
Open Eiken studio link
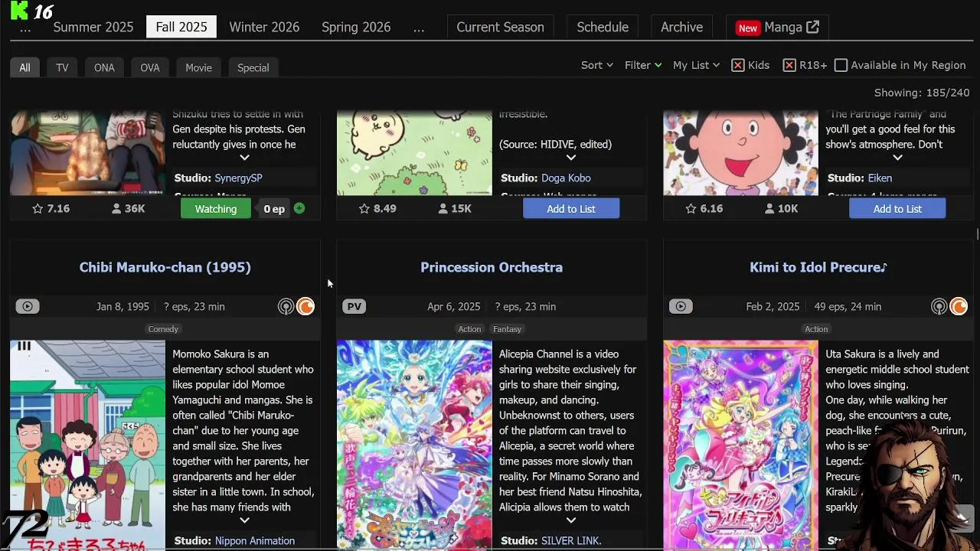click(880, 178)
